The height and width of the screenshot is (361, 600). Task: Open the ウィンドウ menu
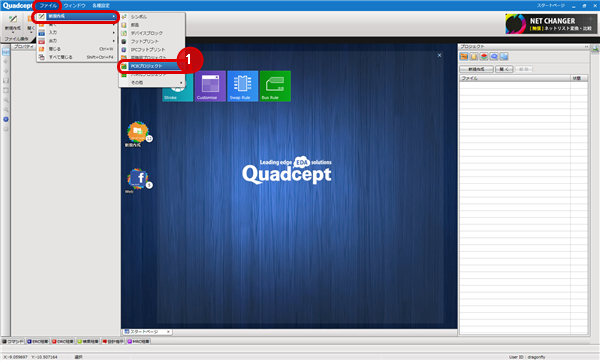point(75,6)
